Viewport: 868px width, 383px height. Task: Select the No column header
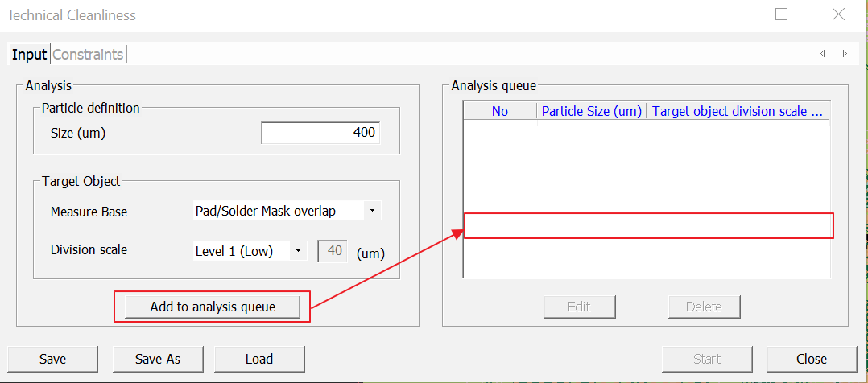(500, 111)
